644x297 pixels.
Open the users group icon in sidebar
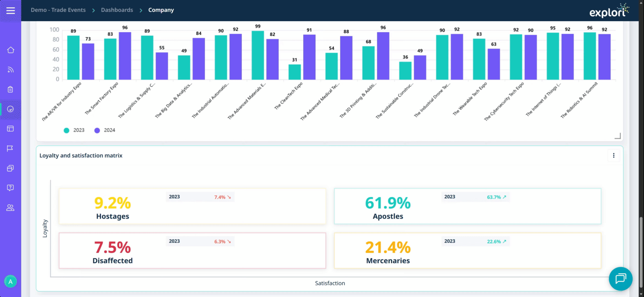[x=10, y=208]
